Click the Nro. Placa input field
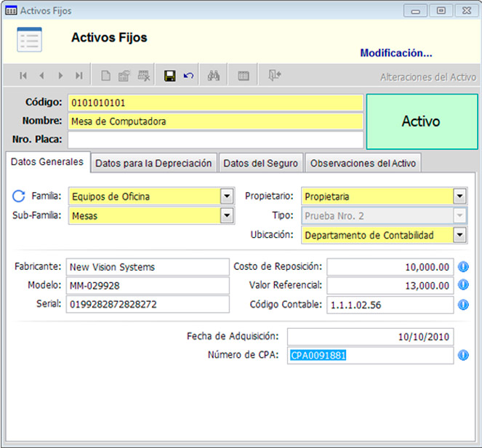Viewport: 482px width, 448px height. 215,140
